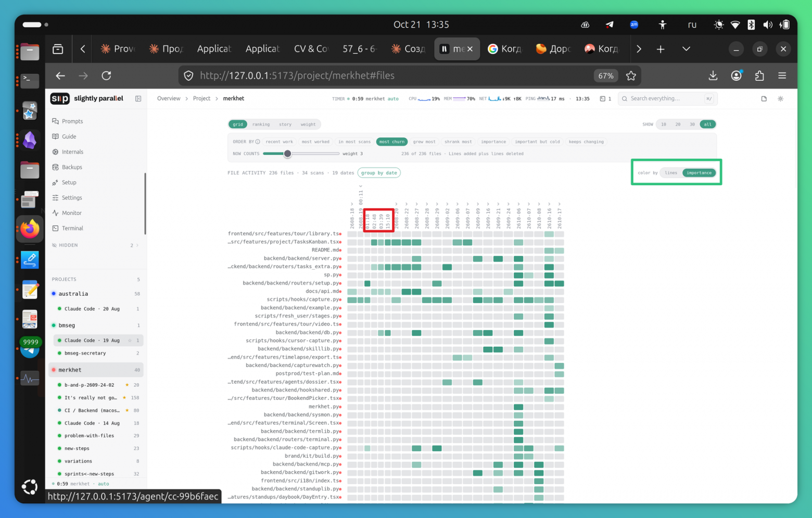Image resolution: width=812 pixels, height=518 pixels.
Task: Focus the Search everything field
Action: tap(667, 98)
